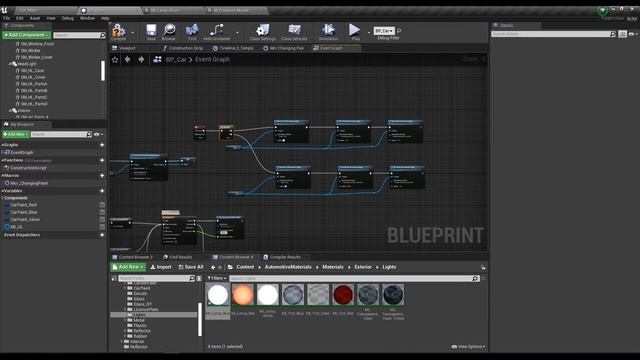Add new macro with Macros plus icon
The image size is (640, 360).
tap(102, 176)
